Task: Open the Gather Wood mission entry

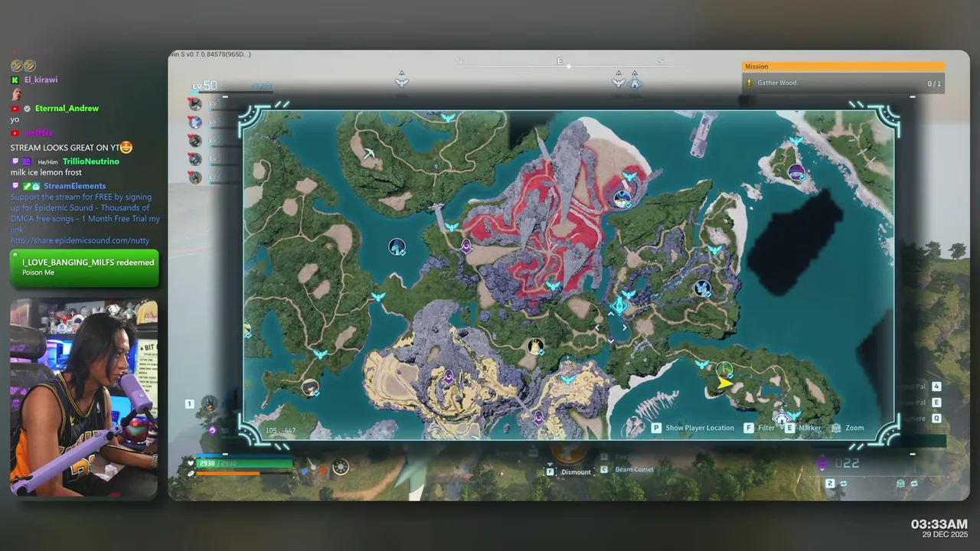Action: (x=843, y=83)
